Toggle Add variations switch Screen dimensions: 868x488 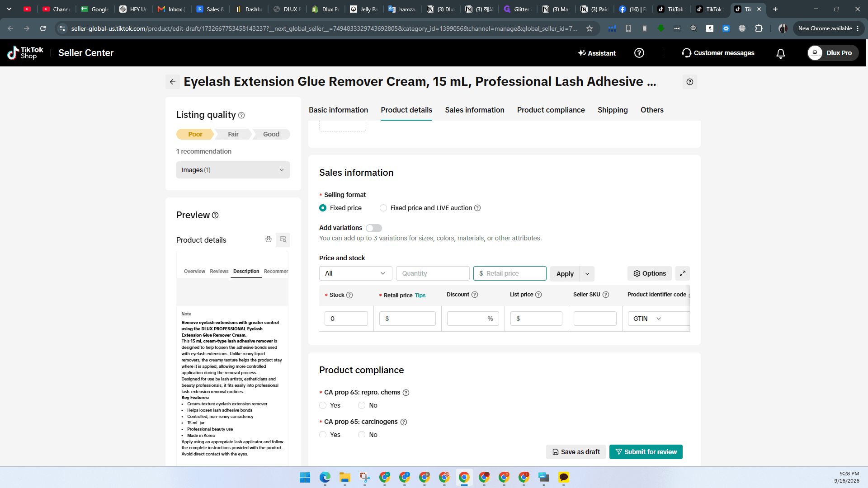374,228
